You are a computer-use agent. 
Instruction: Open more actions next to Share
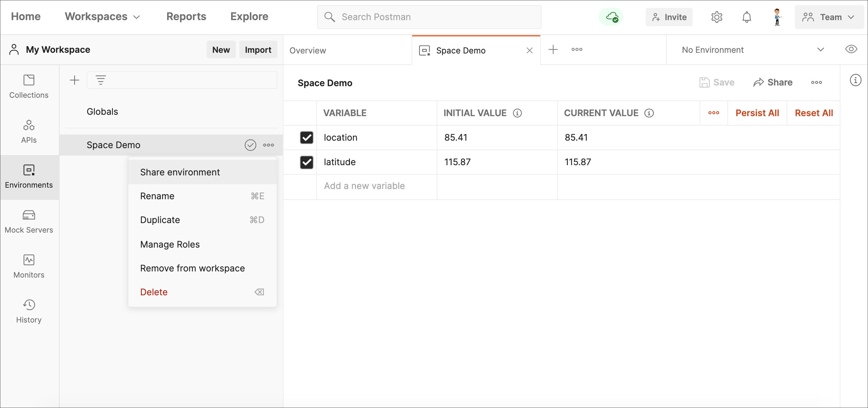[x=817, y=82]
